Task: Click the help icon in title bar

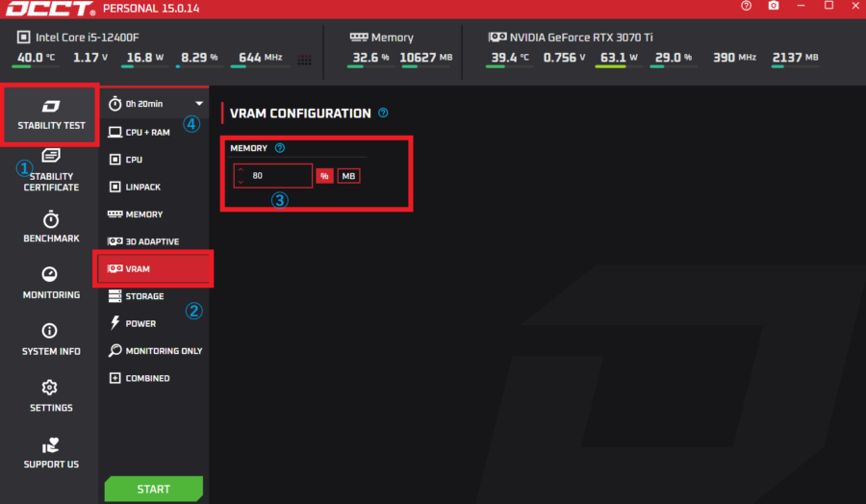Action: pos(747,6)
